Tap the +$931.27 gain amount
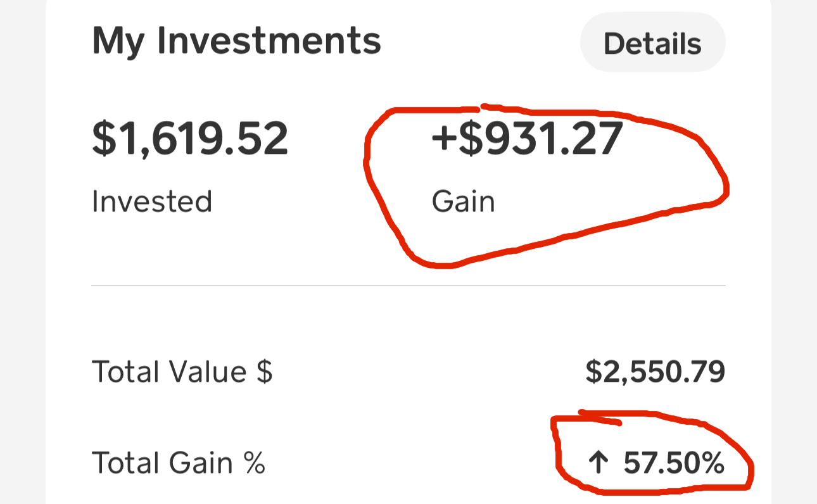Screen dimensions: 817x504 coord(527,139)
